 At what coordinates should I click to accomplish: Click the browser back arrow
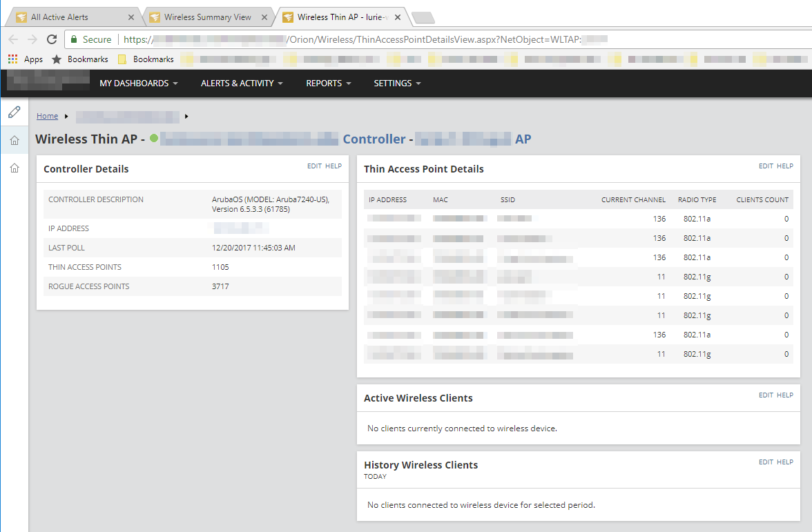[x=14, y=39]
